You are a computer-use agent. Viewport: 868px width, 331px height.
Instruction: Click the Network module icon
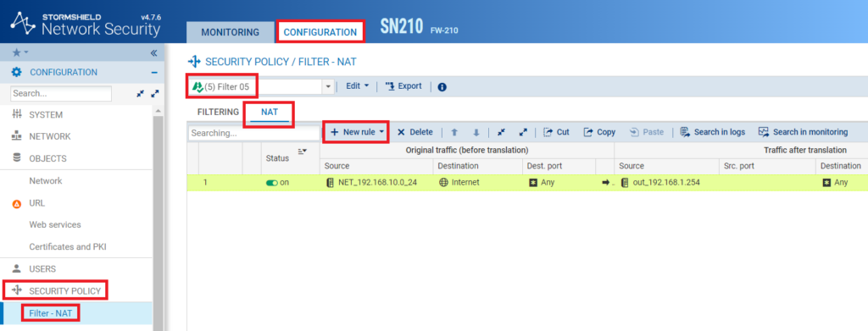(17, 136)
